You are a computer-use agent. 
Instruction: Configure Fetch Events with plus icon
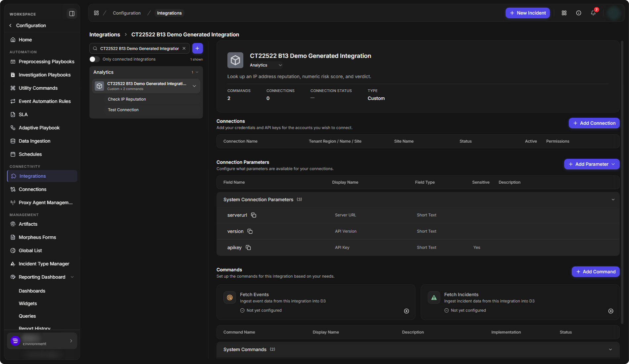tap(407, 311)
